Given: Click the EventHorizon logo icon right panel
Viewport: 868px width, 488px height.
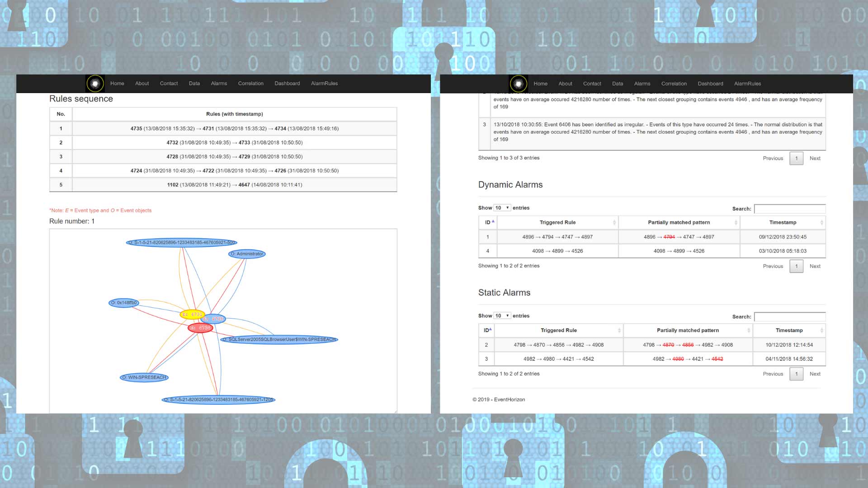Looking at the screenshot, I should click(x=518, y=84).
